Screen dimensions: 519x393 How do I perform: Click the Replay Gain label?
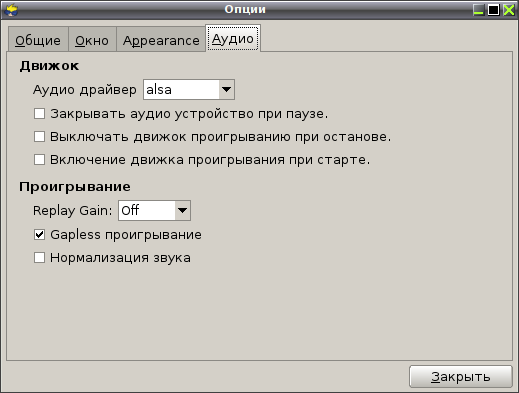click(x=72, y=211)
